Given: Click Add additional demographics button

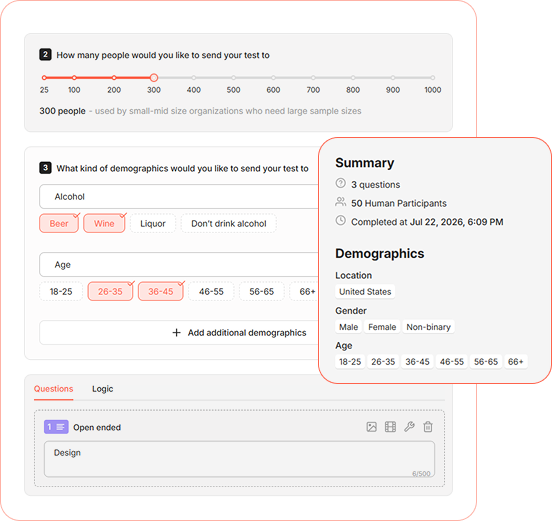Looking at the screenshot, I should tap(179, 333).
